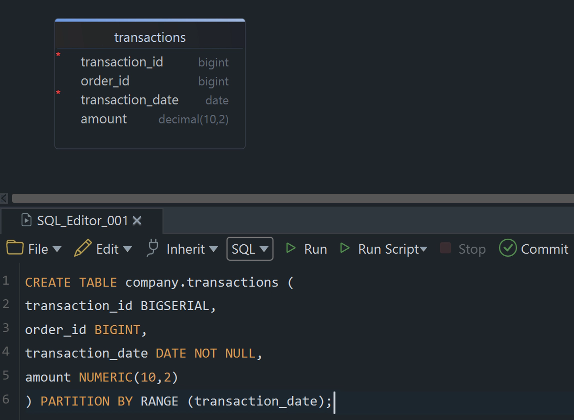Screen dimensions: 574x420
Task: Click the green Run play icon
Action: tap(290, 248)
